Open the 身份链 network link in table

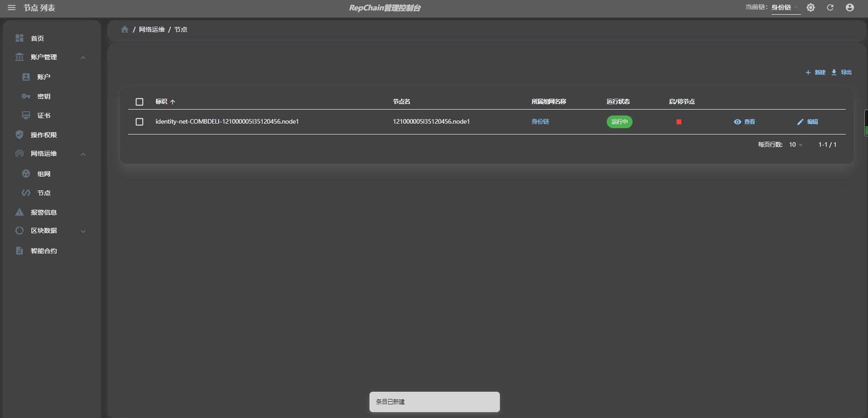pos(540,122)
